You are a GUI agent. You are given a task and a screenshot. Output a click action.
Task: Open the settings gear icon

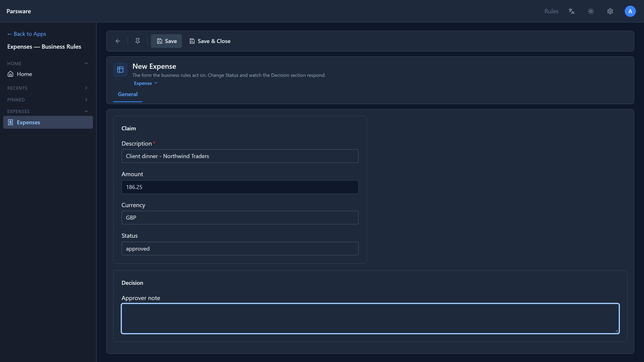click(610, 11)
